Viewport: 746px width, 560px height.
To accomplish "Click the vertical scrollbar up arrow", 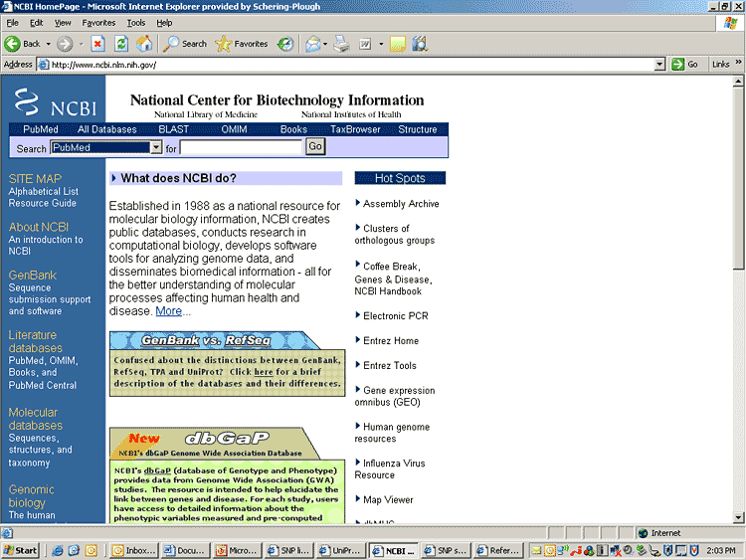I will click(x=738, y=82).
